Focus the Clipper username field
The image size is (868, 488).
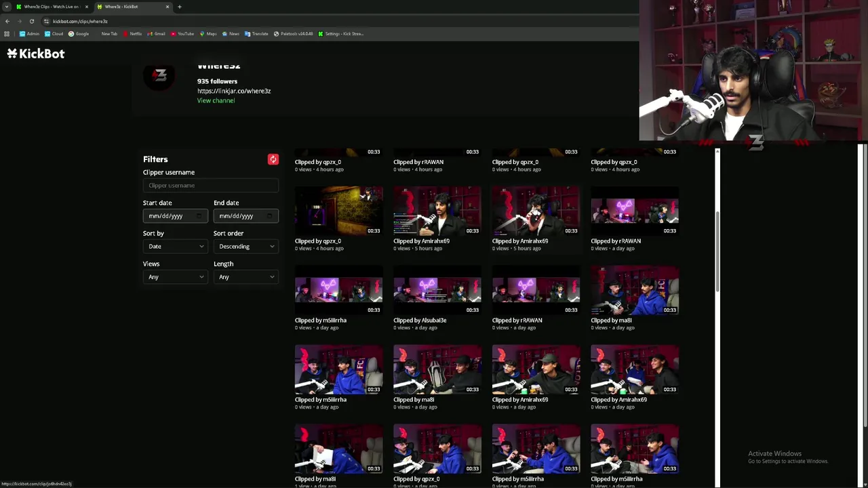[x=210, y=185]
